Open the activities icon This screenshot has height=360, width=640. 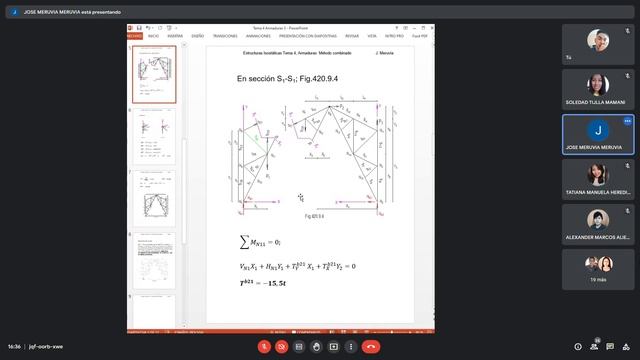point(626,347)
